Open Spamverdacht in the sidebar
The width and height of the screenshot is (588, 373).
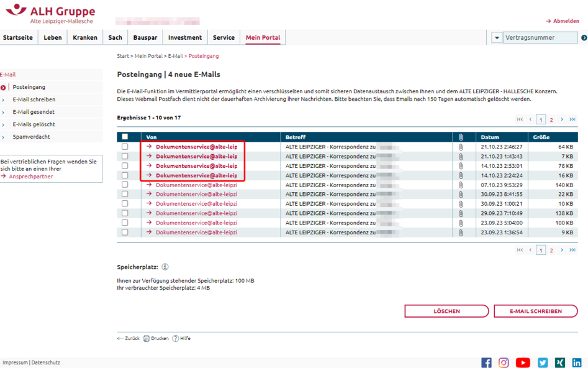point(31,137)
